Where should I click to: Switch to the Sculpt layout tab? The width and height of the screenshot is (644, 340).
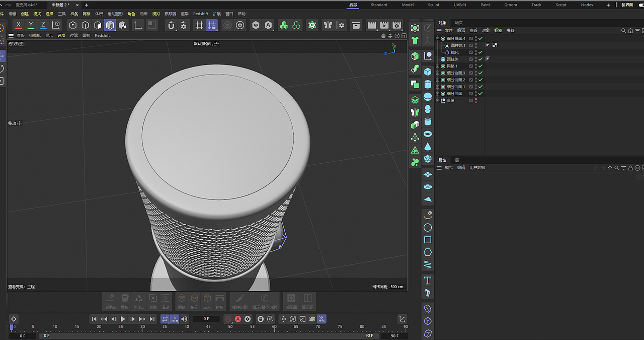click(x=433, y=5)
